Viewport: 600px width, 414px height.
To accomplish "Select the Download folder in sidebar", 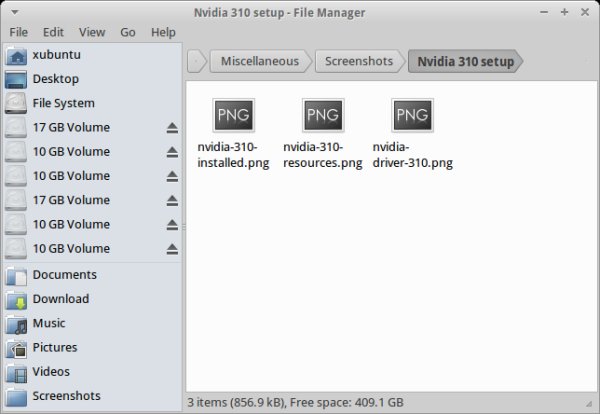I will (92, 299).
